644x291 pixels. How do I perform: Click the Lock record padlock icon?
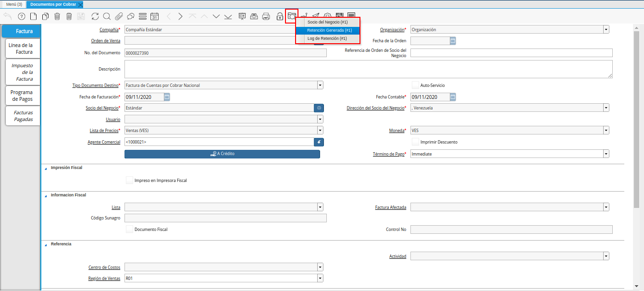(x=280, y=16)
